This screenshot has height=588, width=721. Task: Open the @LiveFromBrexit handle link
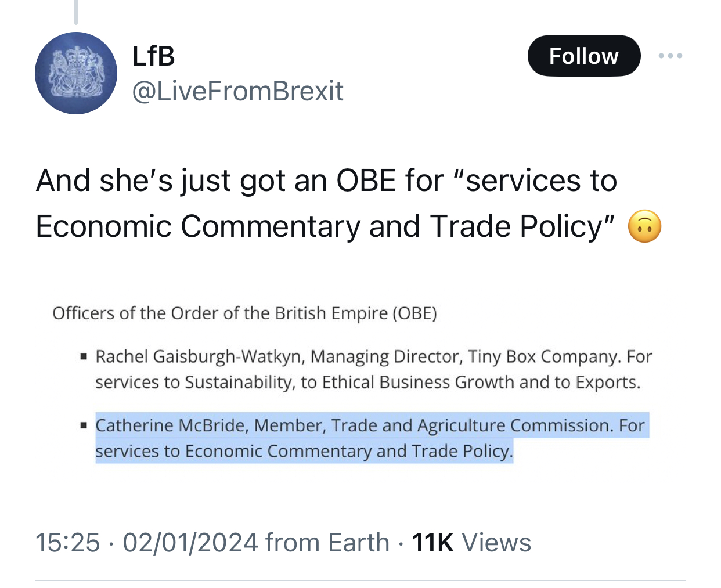(x=238, y=91)
